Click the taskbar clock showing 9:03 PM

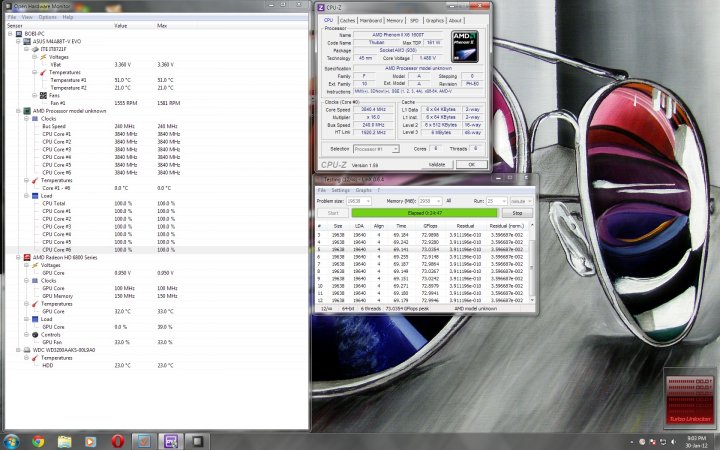click(698, 442)
